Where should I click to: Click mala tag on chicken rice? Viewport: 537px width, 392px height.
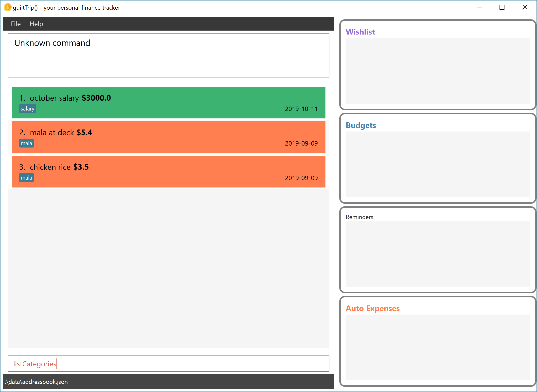(x=26, y=178)
